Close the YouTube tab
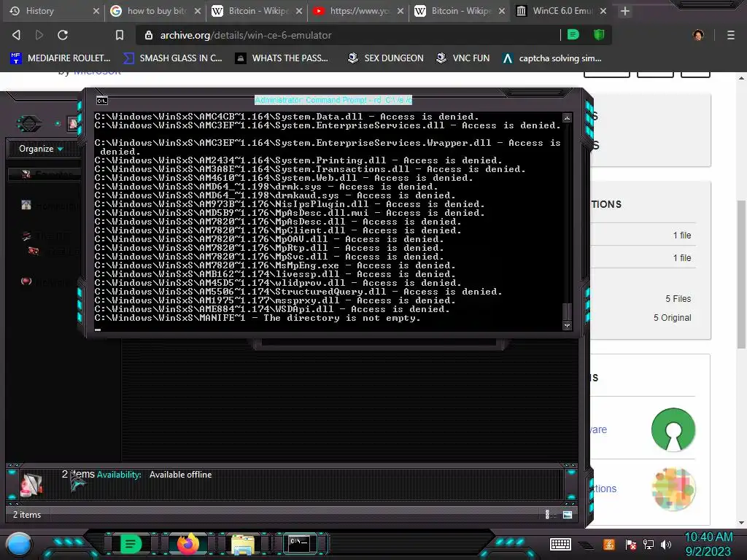Screen dimensions: 747x560 [400, 11]
